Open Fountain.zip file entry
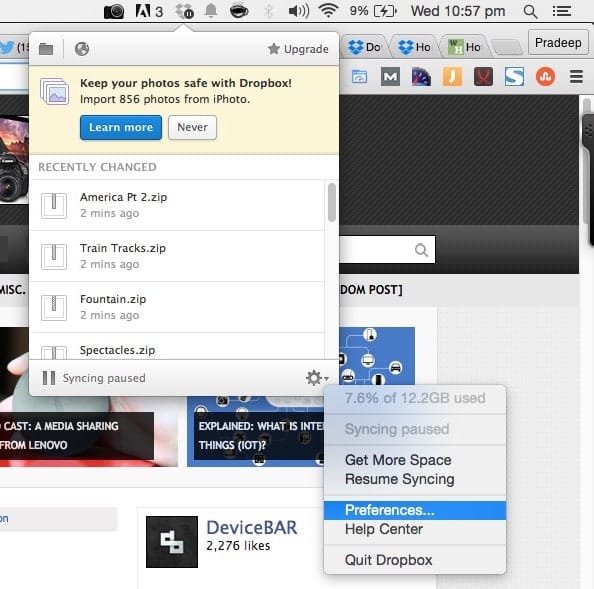The image size is (594, 589). pyautogui.click(x=177, y=307)
